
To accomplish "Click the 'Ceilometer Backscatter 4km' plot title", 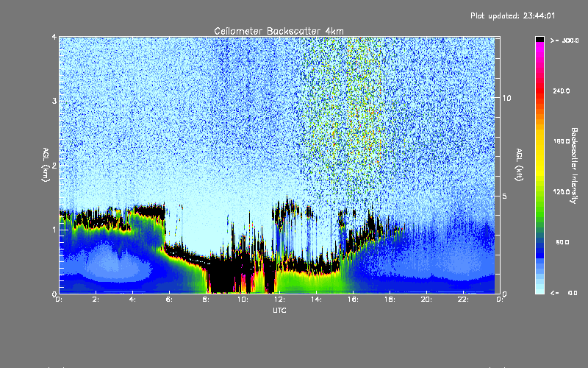I will [279, 31].
